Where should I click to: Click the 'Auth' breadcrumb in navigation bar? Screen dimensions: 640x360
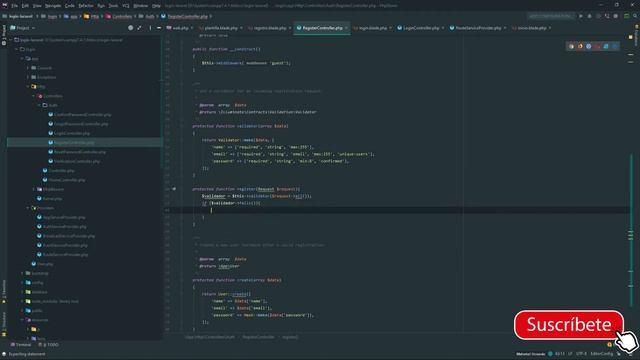[x=147, y=16]
